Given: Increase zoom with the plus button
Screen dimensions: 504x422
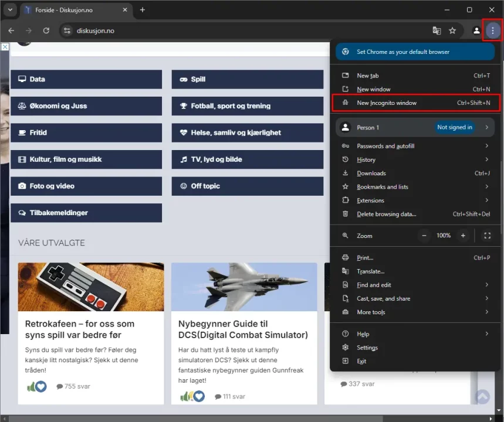Looking at the screenshot, I should (x=463, y=236).
